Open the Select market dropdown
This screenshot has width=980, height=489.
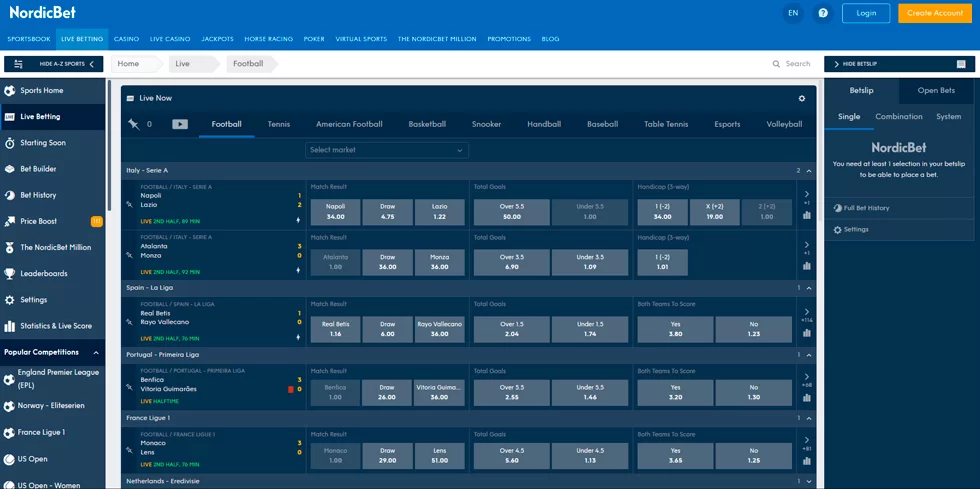(387, 150)
